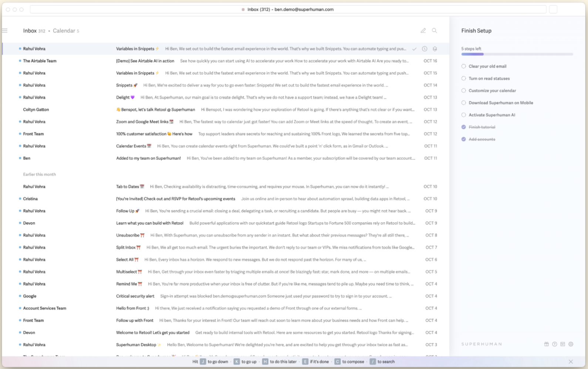The width and height of the screenshot is (588, 369).
Task: Click the gift icon in side panel
Action: (x=546, y=344)
